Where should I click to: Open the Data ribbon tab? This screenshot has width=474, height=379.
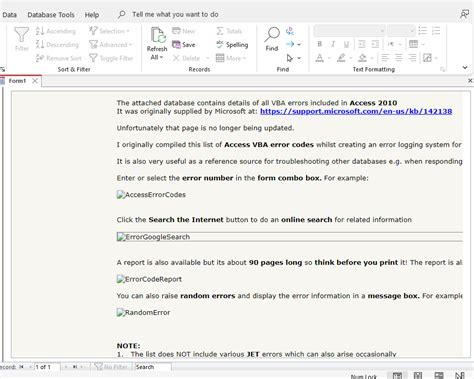[9, 15]
